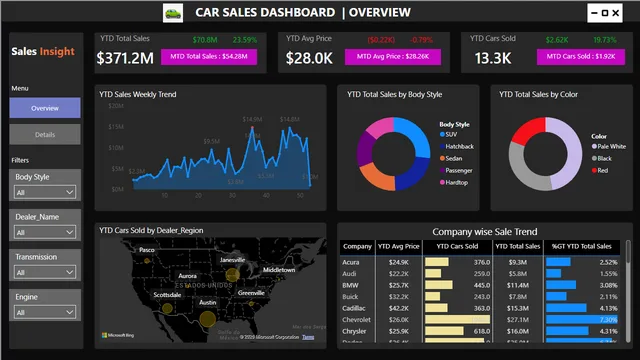The image size is (640, 360).
Task: Expand the Body Style filter dropdown
Action: (x=45, y=192)
